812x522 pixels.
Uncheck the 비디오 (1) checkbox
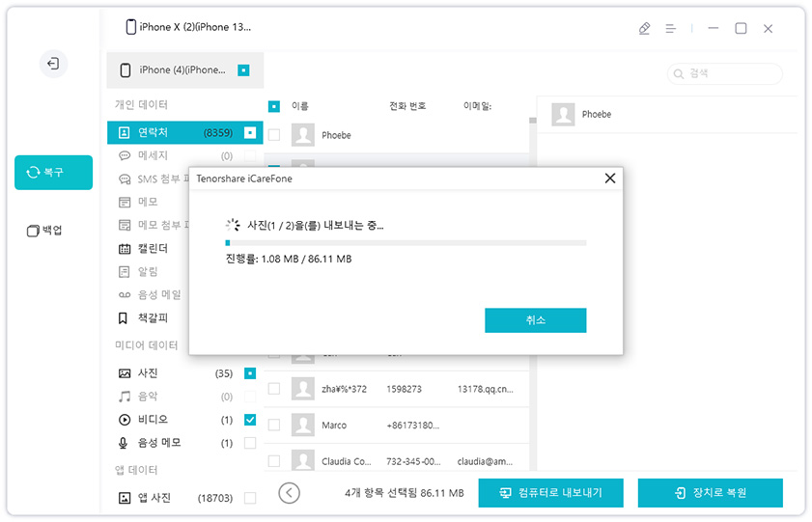pos(250,420)
